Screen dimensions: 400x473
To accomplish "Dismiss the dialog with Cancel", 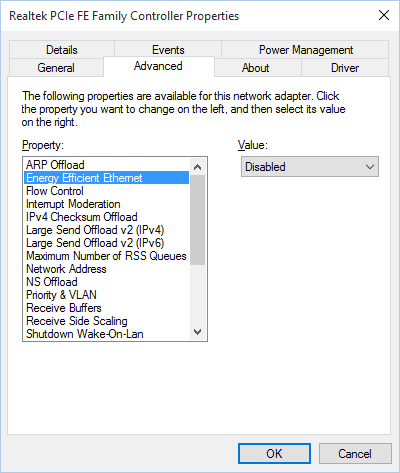I will tap(355, 453).
